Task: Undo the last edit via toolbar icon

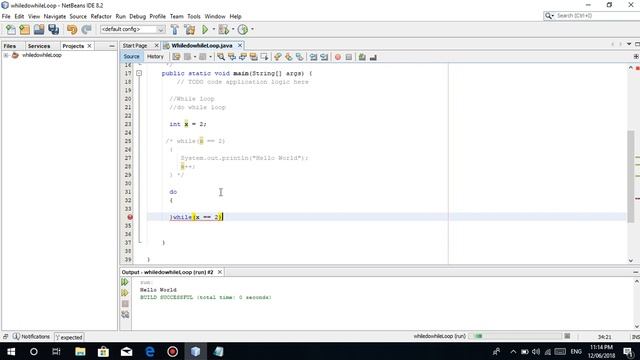Action: point(72,29)
